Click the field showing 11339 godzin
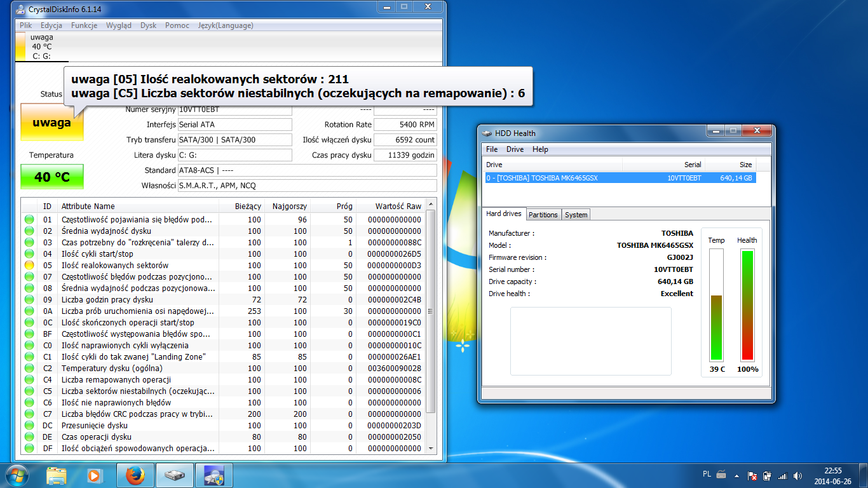The width and height of the screenshot is (868, 488). pos(405,155)
